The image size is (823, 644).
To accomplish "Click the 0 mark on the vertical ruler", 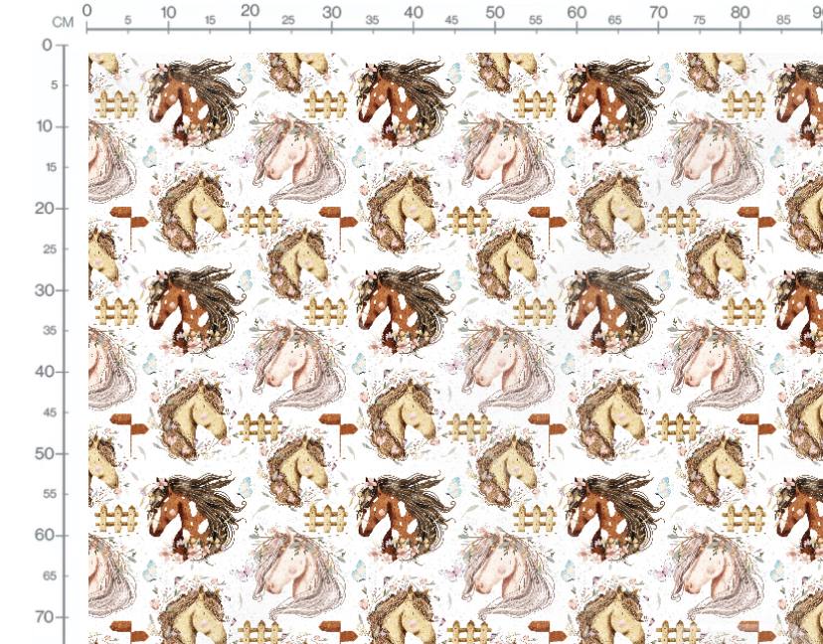I will click(48, 45).
